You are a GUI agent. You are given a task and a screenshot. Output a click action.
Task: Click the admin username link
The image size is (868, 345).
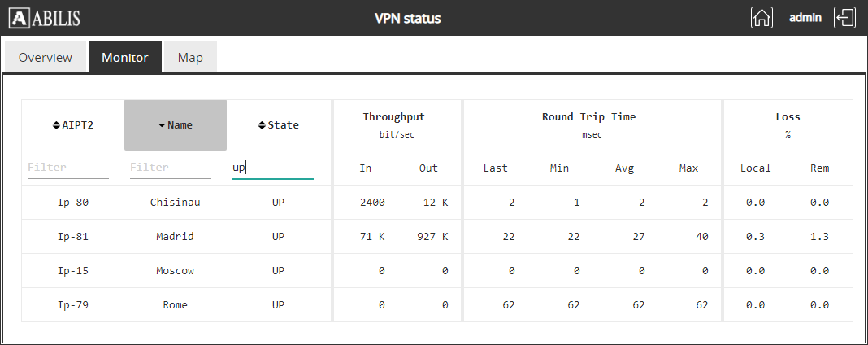click(x=805, y=17)
